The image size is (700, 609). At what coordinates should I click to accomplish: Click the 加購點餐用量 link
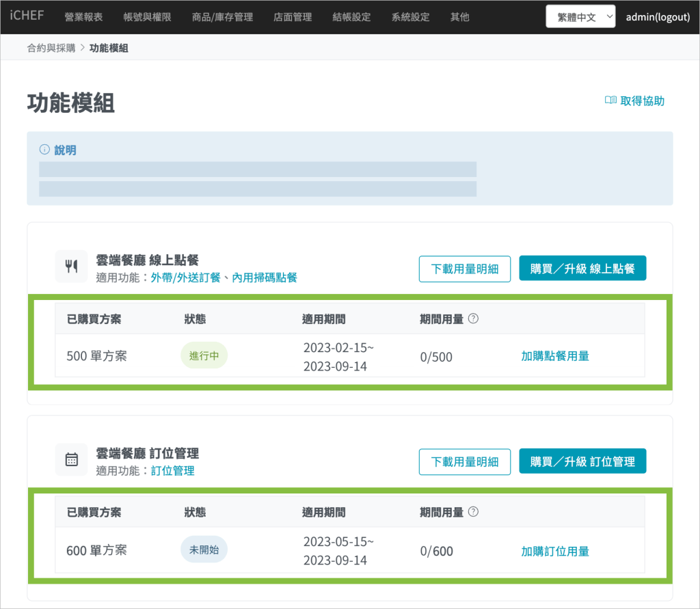click(x=555, y=355)
